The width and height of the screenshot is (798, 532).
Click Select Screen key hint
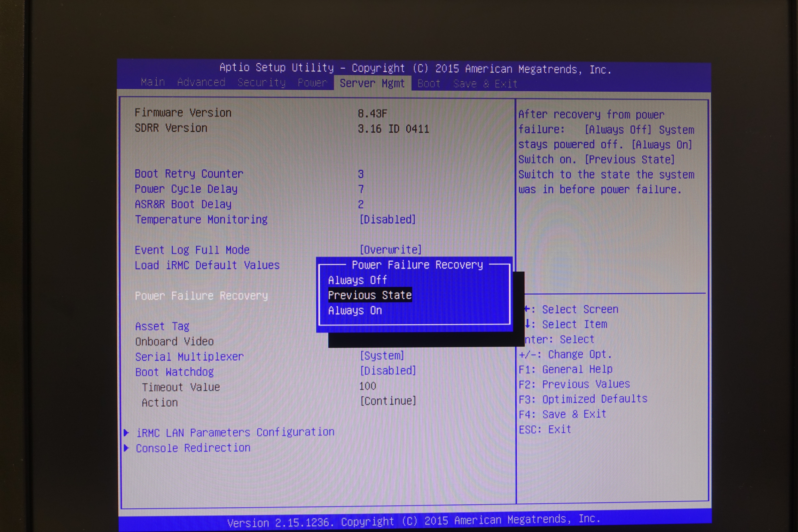[x=571, y=310]
